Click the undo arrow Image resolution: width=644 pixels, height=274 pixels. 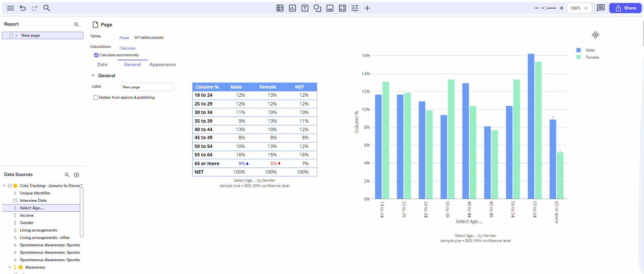[x=23, y=8]
